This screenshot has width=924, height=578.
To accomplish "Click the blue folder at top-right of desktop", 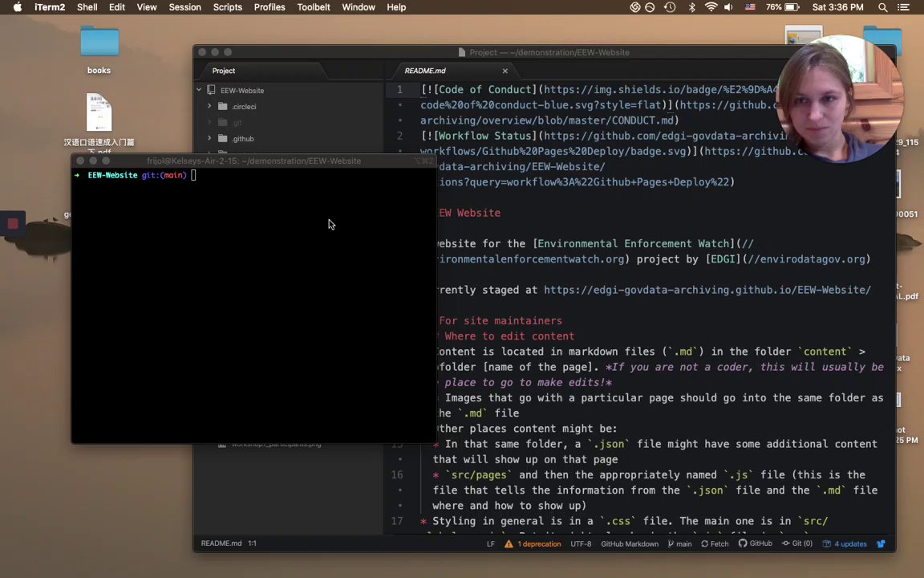I will 882,40.
